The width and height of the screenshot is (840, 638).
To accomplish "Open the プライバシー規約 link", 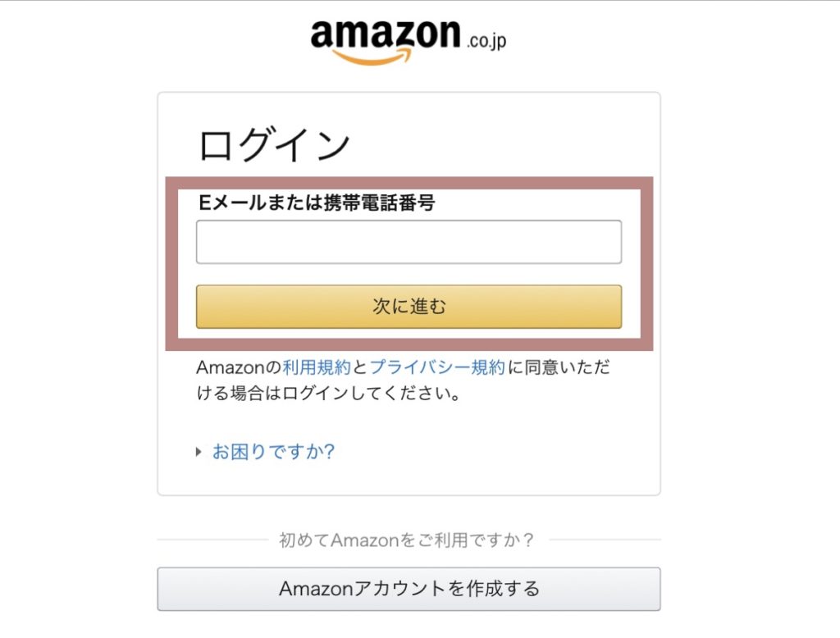I will pos(437,367).
